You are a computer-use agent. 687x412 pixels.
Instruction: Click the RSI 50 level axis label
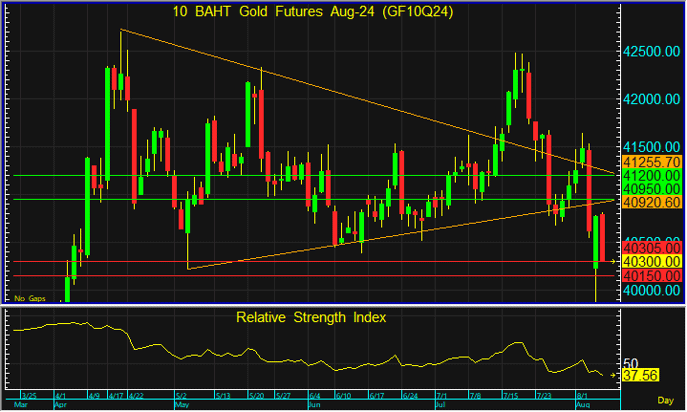tap(630, 362)
